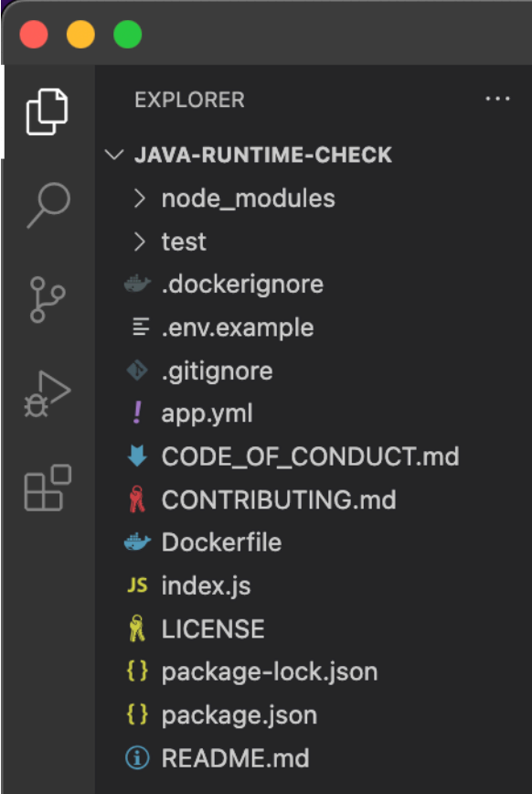
Task: Expand the node_modules folder chevron
Action: click(139, 198)
